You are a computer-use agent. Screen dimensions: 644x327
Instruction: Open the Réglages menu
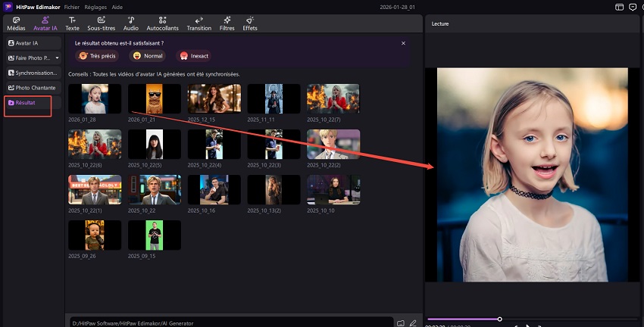click(x=96, y=6)
